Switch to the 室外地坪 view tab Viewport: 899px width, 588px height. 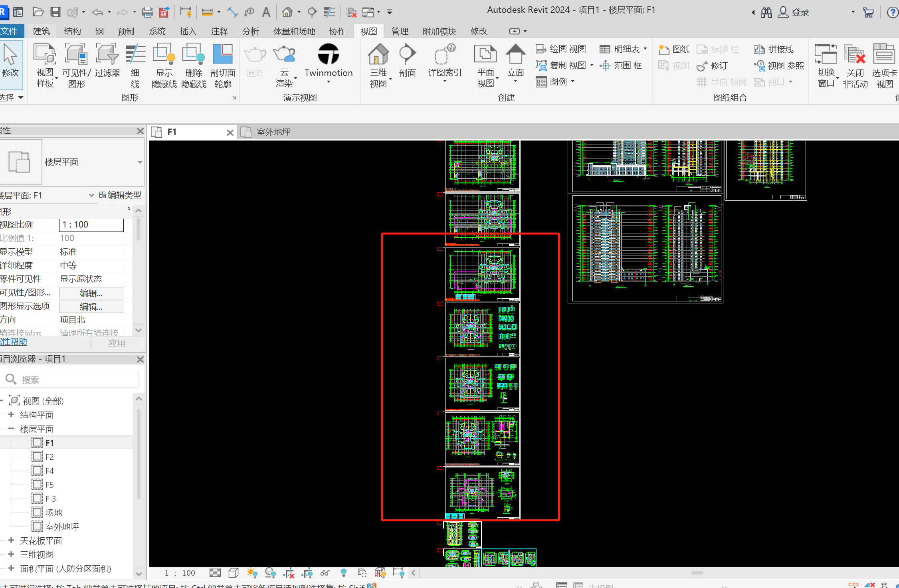coord(273,132)
